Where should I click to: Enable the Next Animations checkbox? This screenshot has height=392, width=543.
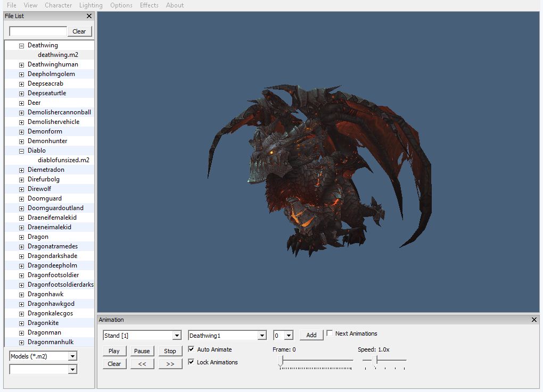330,333
